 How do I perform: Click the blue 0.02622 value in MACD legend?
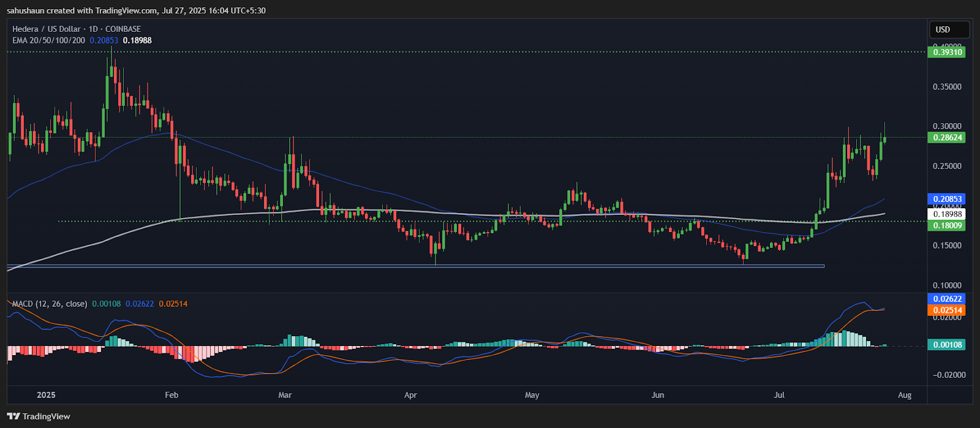(140, 304)
